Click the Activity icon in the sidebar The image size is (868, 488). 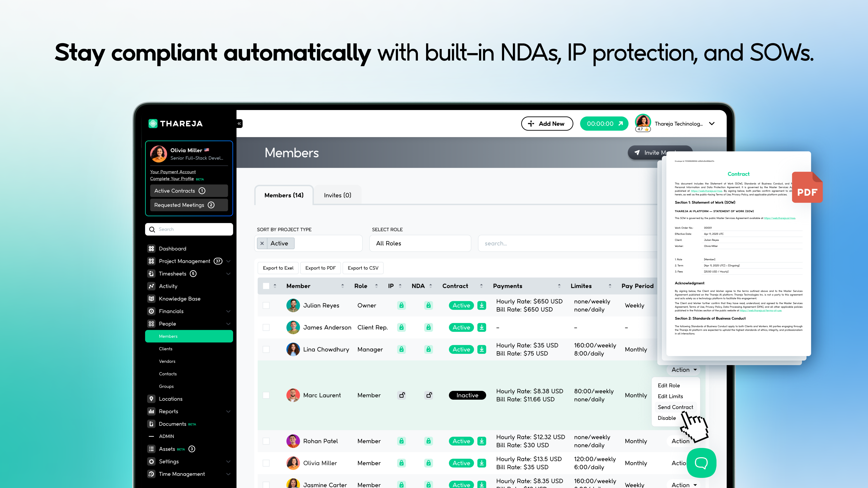point(152,286)
